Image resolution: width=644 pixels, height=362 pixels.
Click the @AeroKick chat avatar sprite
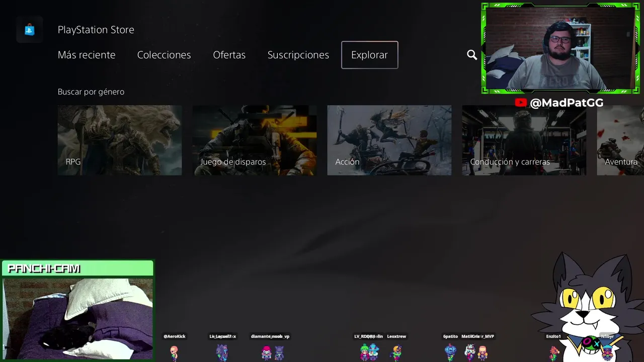click(174, 352)
